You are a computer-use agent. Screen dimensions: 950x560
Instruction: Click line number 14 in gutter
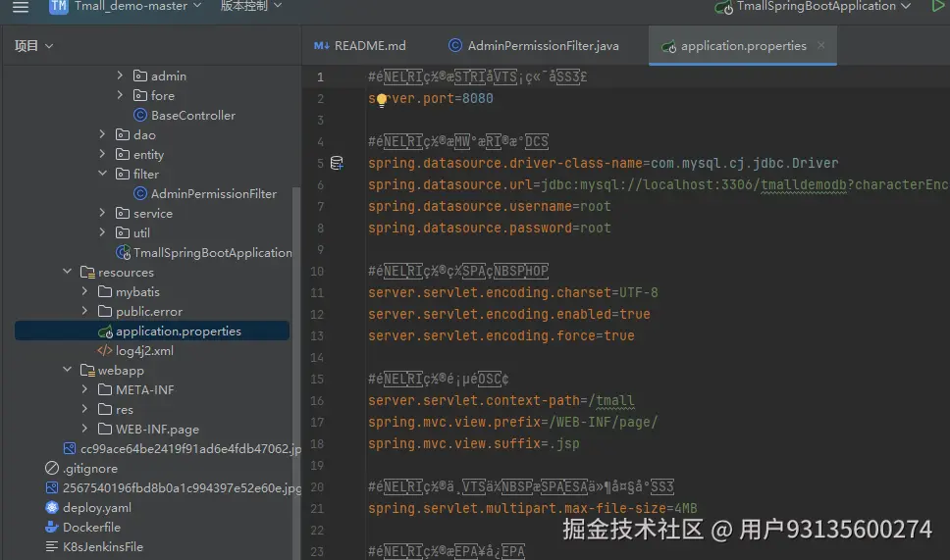coord(317,357)
